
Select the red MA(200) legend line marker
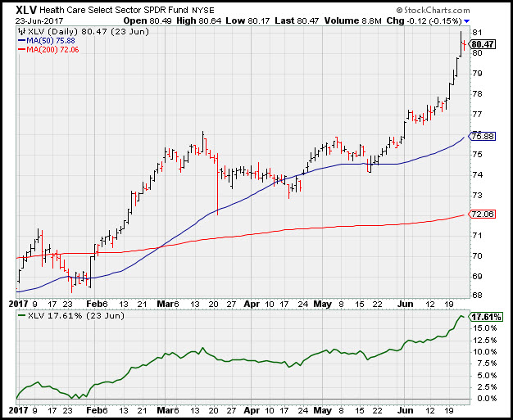(21, 49)
